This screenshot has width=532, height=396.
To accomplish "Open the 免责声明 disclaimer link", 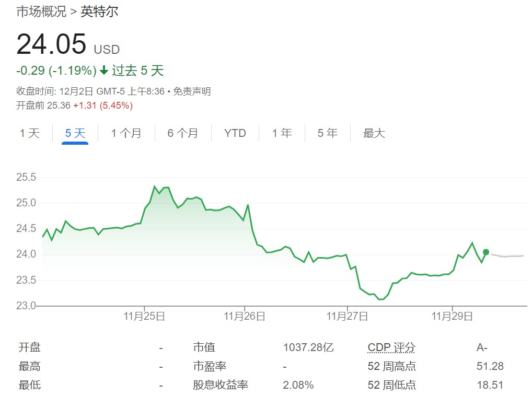I will point(192,91).
